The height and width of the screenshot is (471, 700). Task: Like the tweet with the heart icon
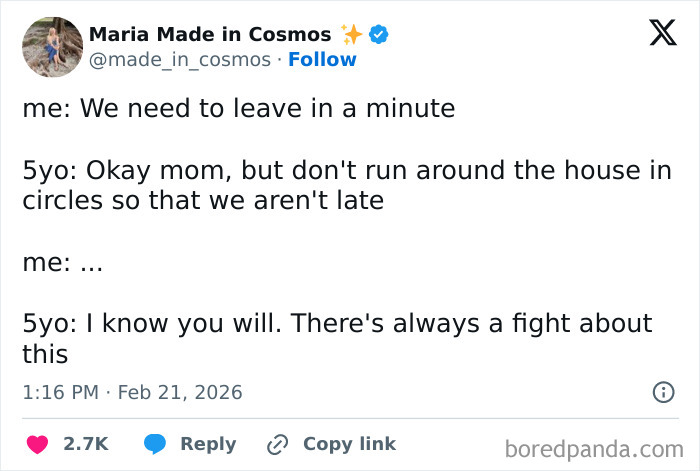tap(37, 444)
